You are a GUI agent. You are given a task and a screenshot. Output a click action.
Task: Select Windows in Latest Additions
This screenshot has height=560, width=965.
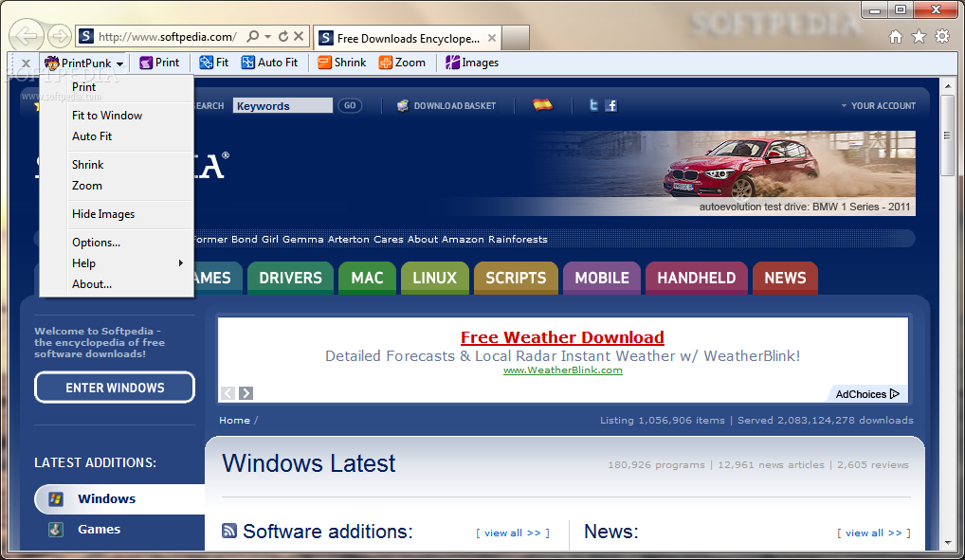coord(119,499)
